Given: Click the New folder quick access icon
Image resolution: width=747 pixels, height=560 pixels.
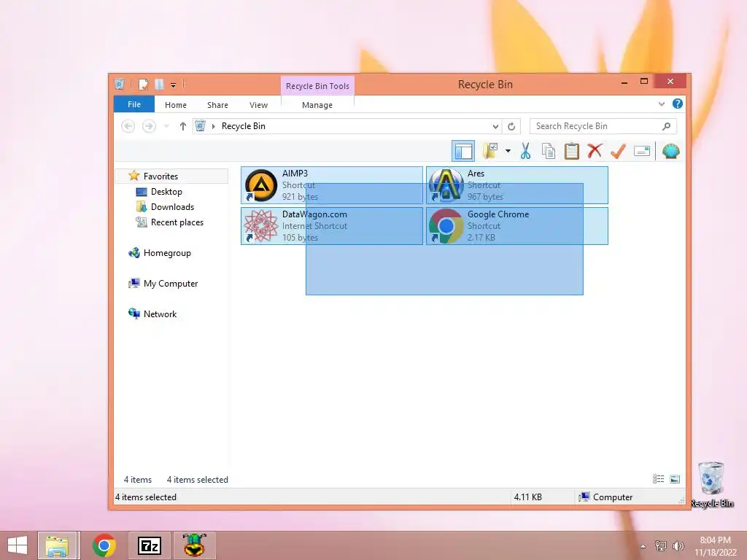Looking at the screenshot, I should pos(159,85).
